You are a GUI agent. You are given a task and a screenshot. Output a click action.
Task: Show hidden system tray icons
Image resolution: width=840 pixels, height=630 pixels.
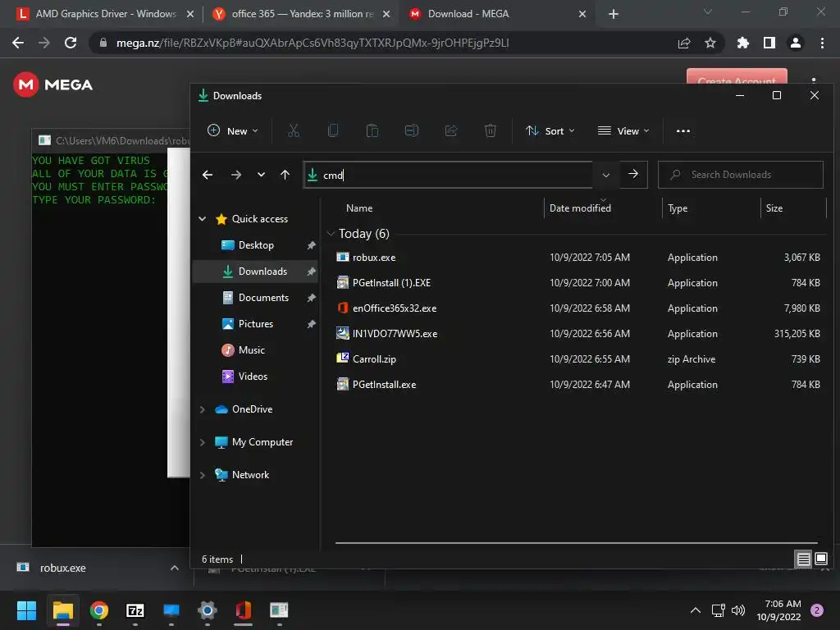(696, 610)
